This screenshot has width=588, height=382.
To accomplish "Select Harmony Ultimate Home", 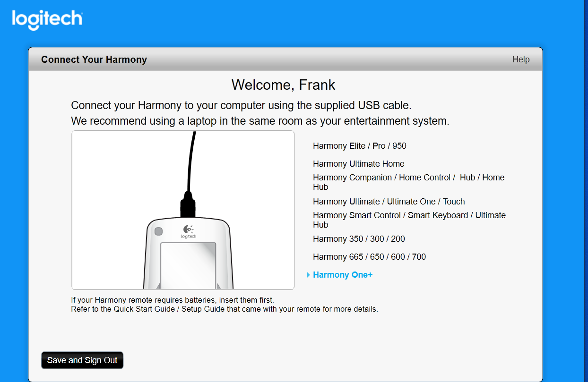I will click(359, 164).
